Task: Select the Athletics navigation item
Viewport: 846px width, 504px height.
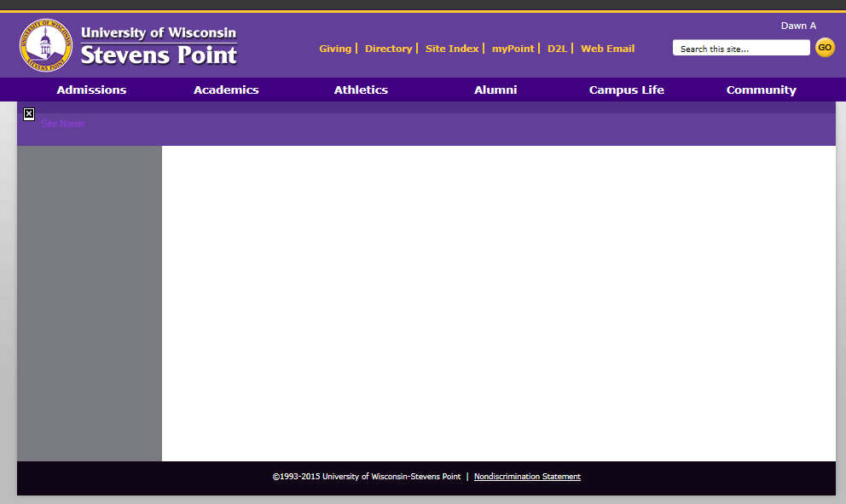Action: (361, 90)
